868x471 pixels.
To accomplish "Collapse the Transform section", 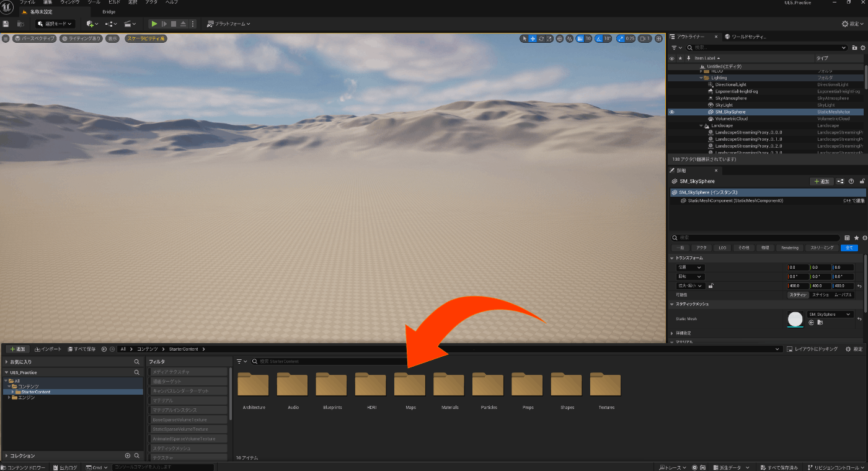I will 672,258.
